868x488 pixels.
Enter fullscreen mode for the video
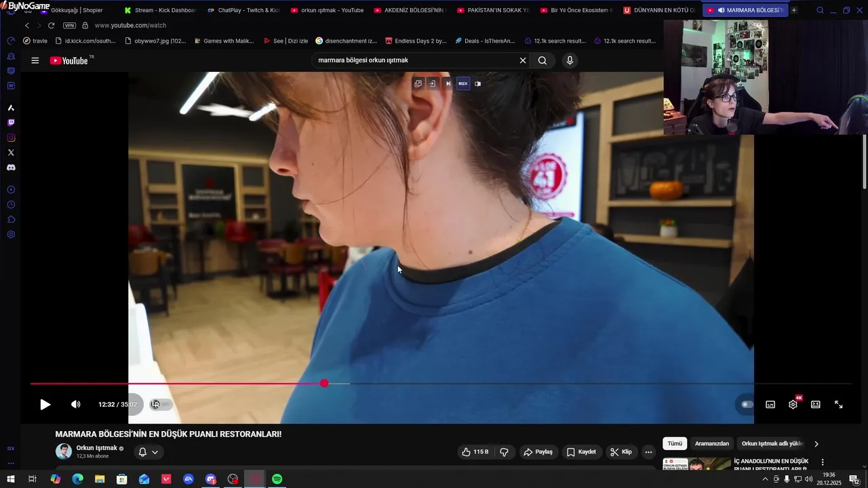coord(839,405)
